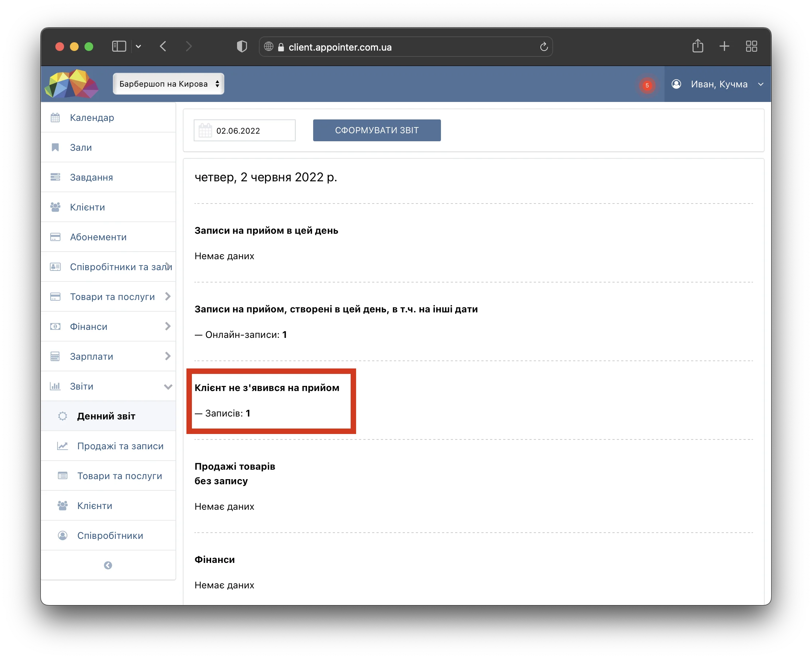Select the Денний звіт report item

click(x=109, y=417)
